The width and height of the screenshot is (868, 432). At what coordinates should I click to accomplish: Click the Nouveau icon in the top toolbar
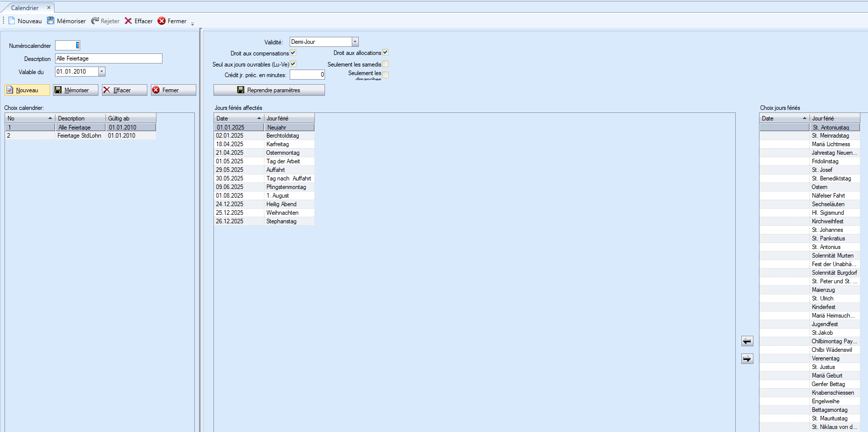tap(12, 21)
